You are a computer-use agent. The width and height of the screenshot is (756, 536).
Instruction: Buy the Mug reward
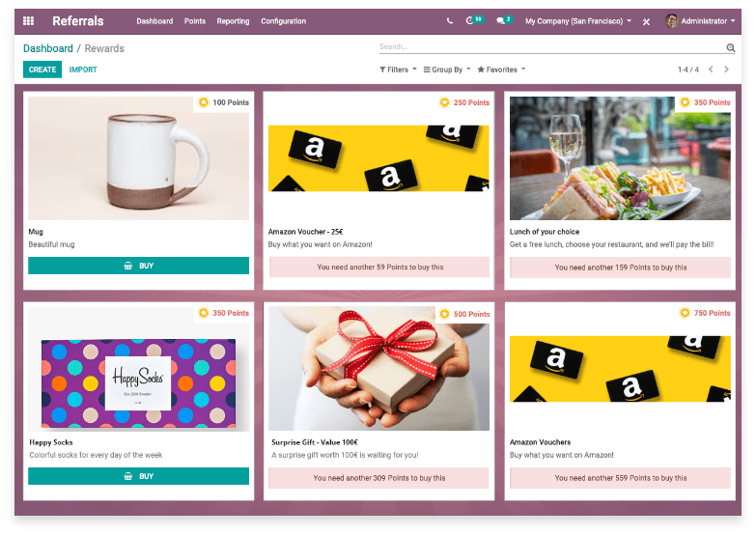pos(138,266)
